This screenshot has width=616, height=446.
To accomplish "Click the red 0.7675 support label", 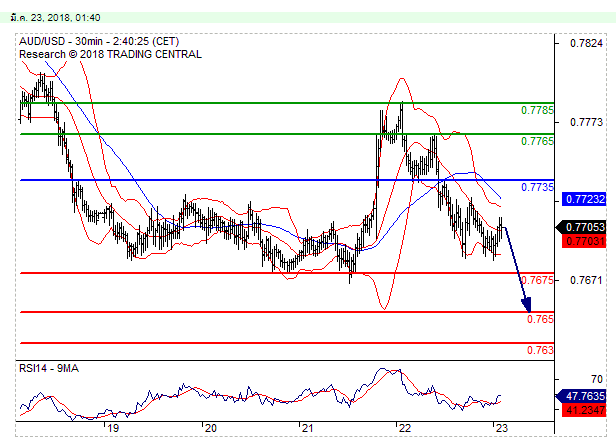I will coord(537,280).
